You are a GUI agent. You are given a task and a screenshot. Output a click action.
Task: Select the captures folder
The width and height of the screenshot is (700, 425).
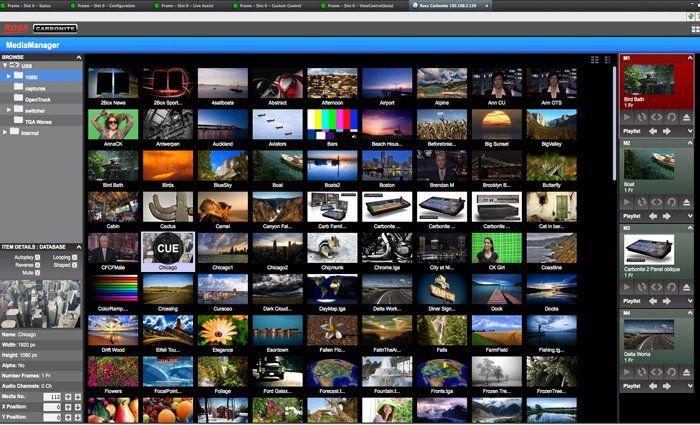pyautogui.click(x=41, y=88)
